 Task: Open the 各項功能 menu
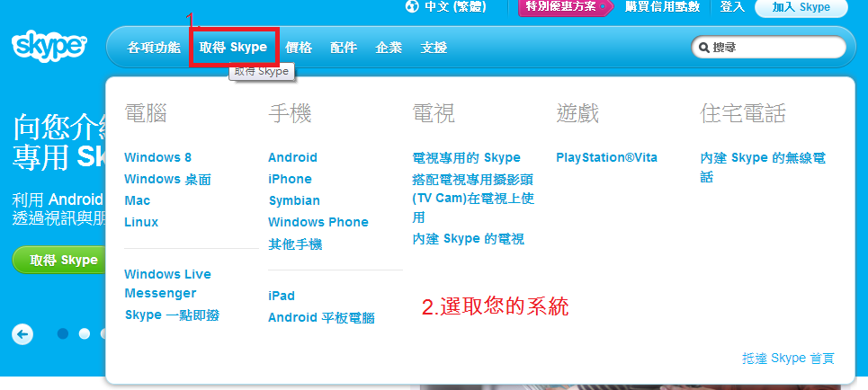154,48
